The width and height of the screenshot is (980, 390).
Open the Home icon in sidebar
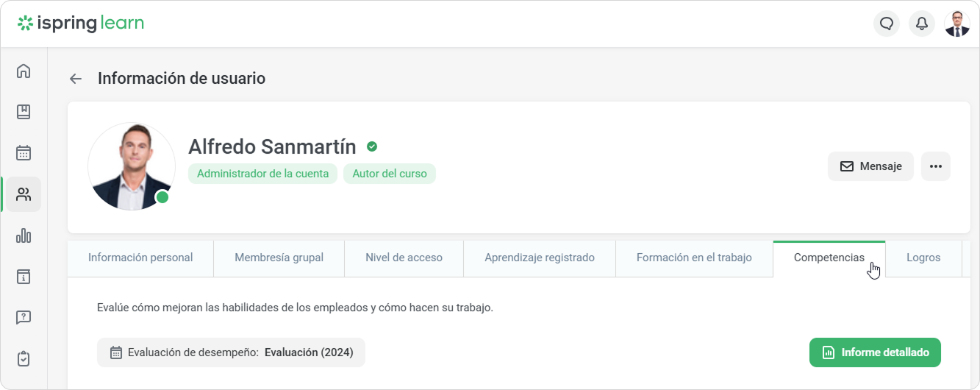pos(24,71)
